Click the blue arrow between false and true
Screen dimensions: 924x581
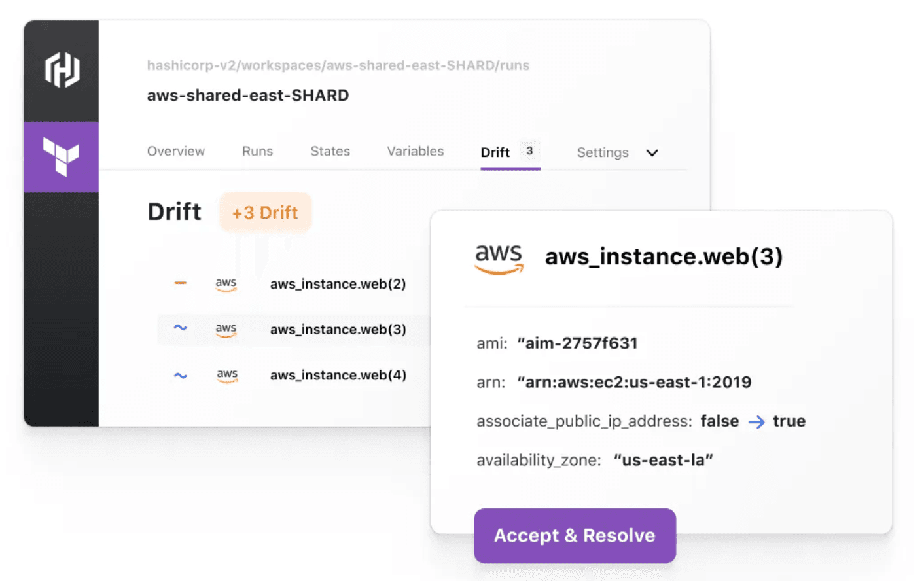[756, 422]
